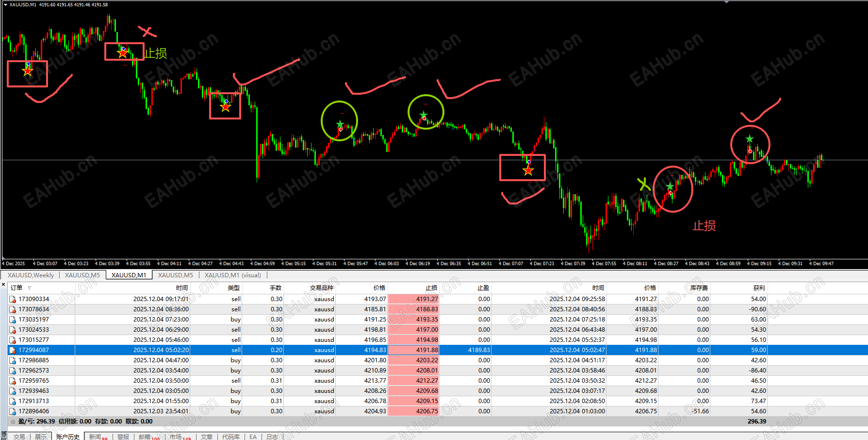Open the 交易 terminal tab
The image size is (868, 440).
click(x=19, y=437)
